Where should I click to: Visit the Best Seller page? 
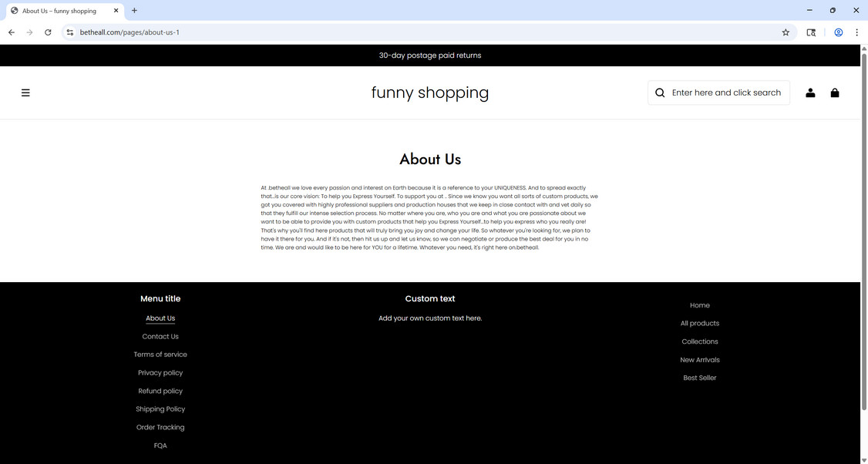(699, 377)
